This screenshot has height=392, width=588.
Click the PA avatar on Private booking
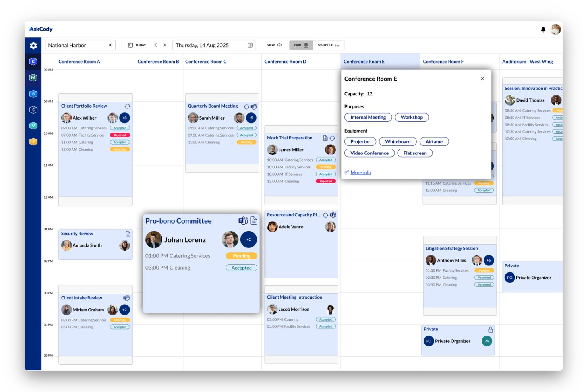[x=487, y=341]
